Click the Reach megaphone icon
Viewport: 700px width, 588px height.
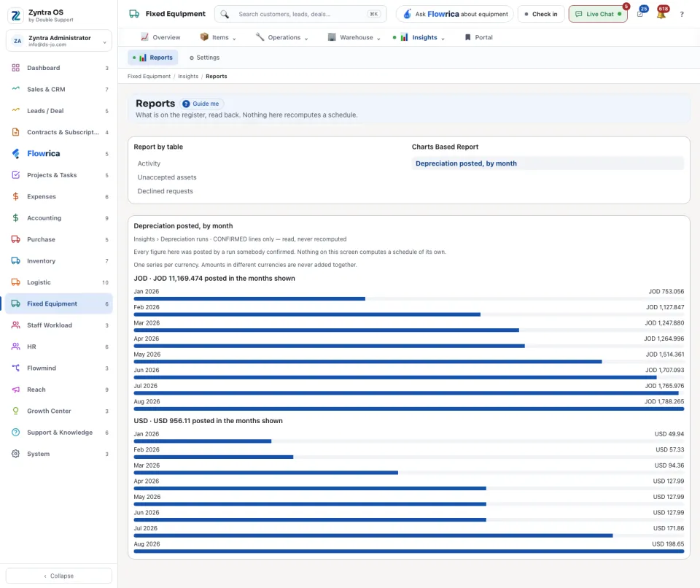tap(15, 389)
